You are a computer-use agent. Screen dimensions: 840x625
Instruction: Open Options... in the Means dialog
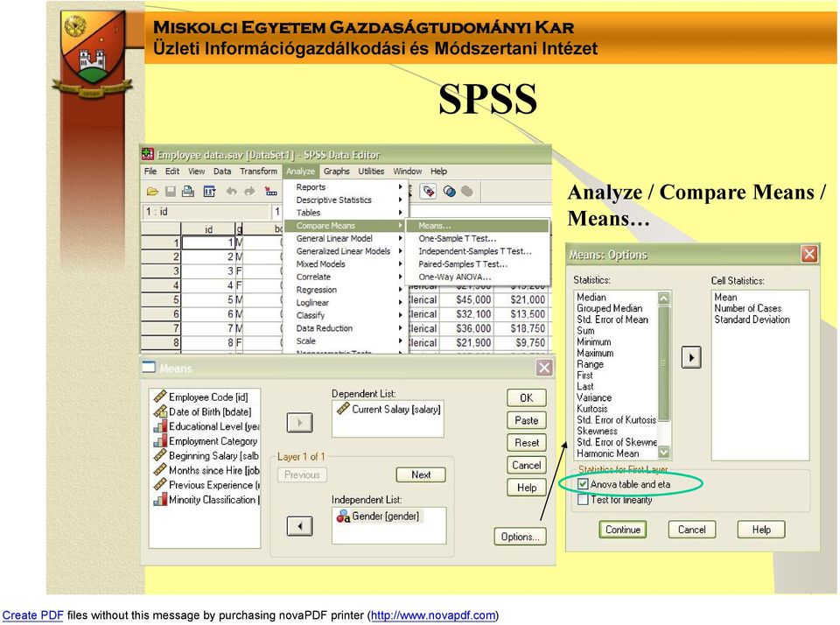click(x=520, y=537)
